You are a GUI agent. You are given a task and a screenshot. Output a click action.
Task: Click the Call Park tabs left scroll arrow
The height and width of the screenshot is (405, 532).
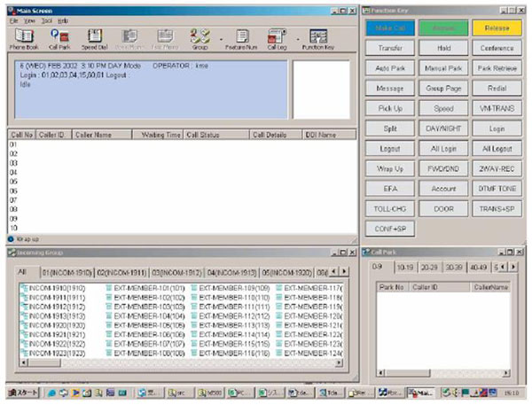pyautogui.click(x=503, y=267)
